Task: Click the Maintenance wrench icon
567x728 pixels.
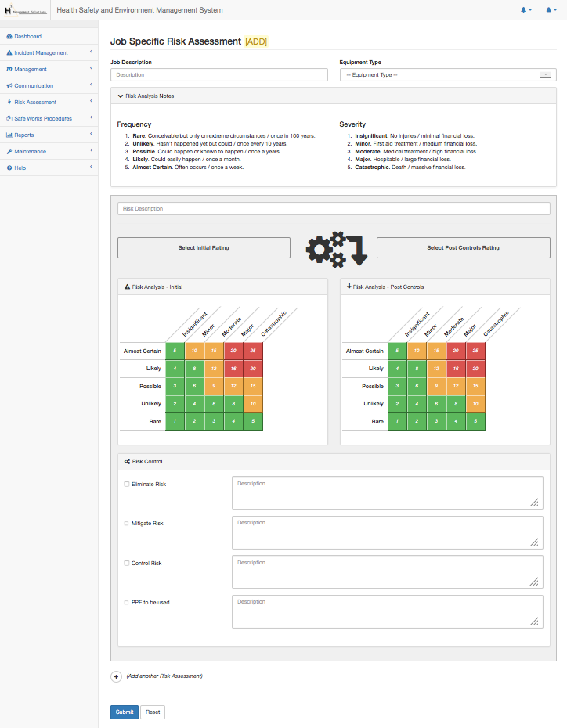Action: tap(9, 152)
